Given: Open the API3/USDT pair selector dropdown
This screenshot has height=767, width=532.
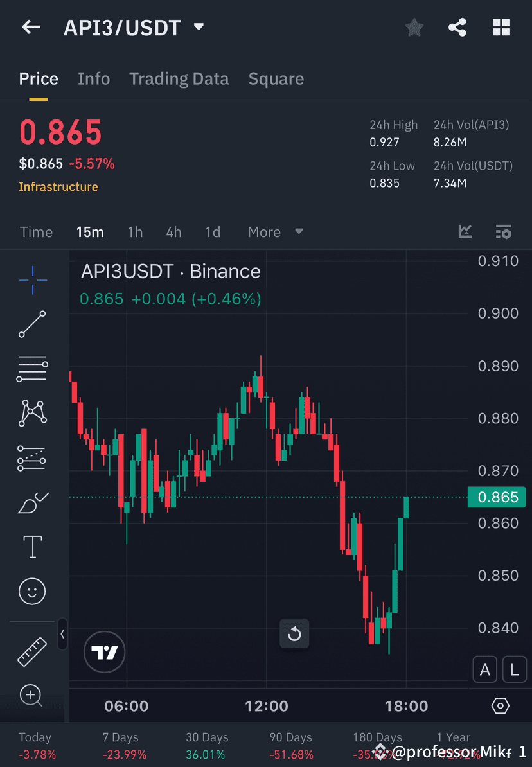Looking at the screenshot, I should (x=199, y=27).
